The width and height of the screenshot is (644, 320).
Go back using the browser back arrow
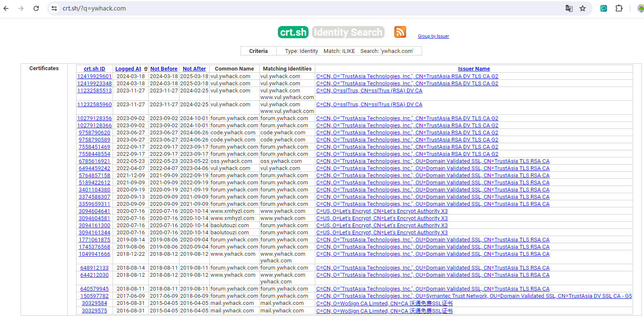[6, 8]
